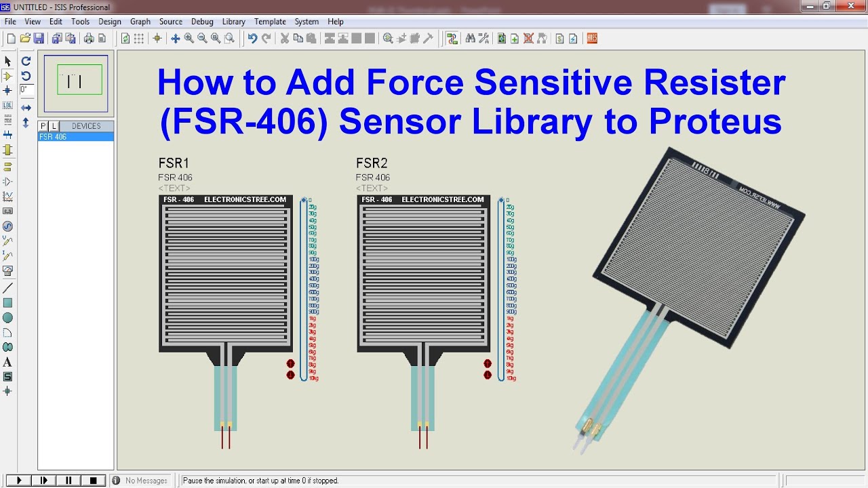868x488 pixels.
Task: Redraw the display
Action: tap(125, 39)
